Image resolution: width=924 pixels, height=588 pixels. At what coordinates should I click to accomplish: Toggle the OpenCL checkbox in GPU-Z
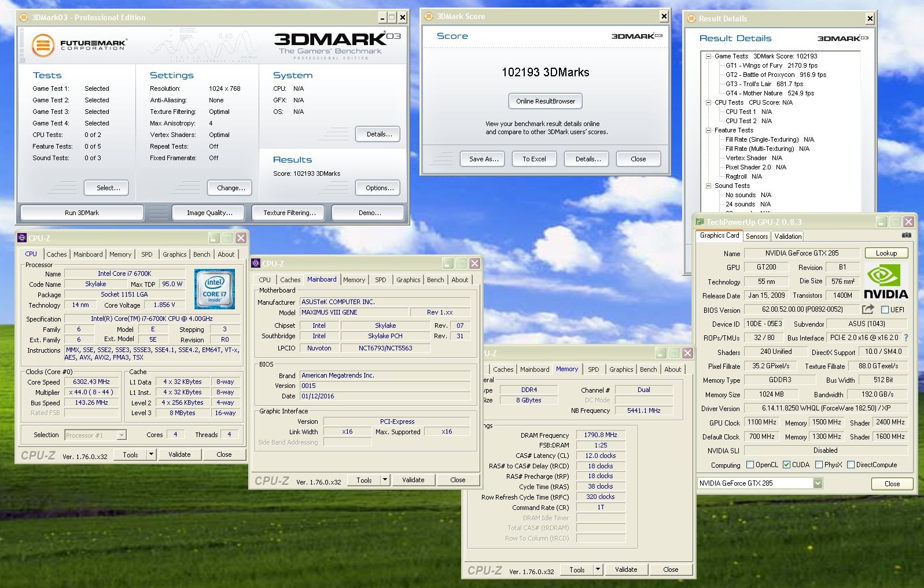(750, 464)
